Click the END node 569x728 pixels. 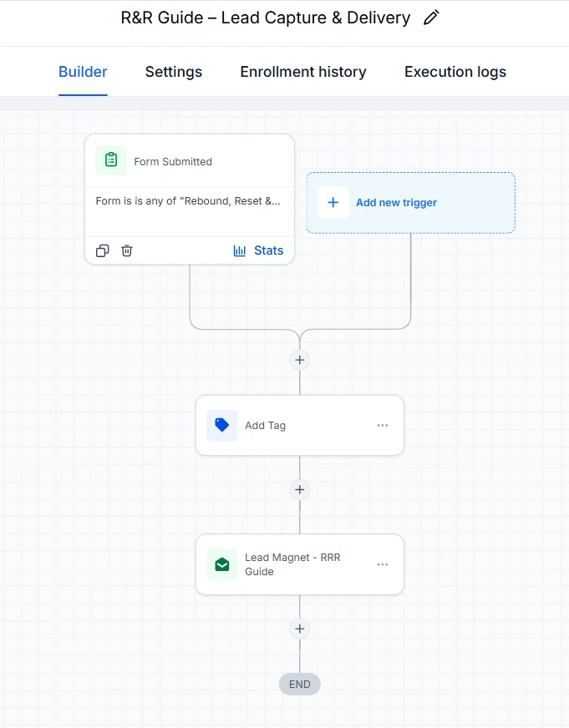pyautogui.click(x=300, y=685)
